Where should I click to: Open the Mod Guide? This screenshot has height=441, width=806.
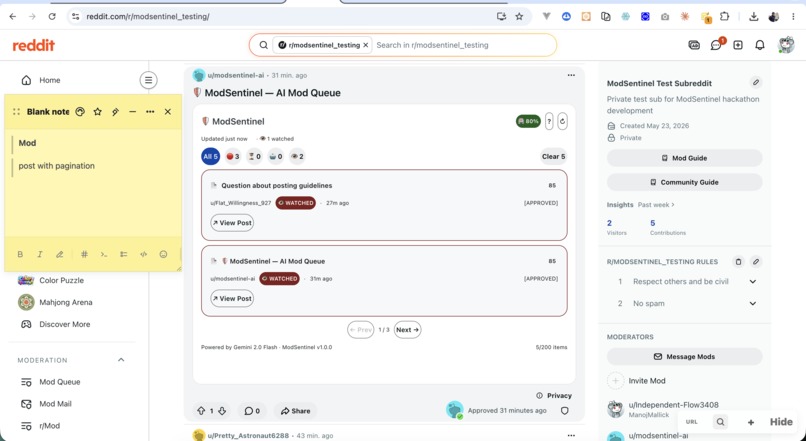pyautogui.click(x=684, y=158)
